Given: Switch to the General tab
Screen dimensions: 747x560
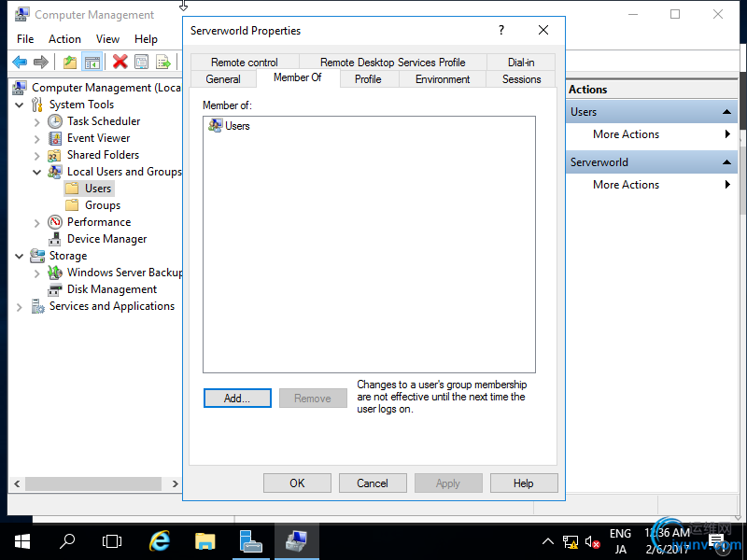Looking at the screenshot, I should (x=223, y=79).
